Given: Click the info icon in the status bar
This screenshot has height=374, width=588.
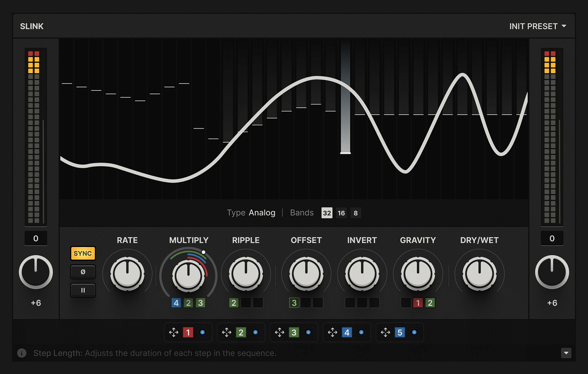Looking at the screenshot, I should (x=21, y=353).
